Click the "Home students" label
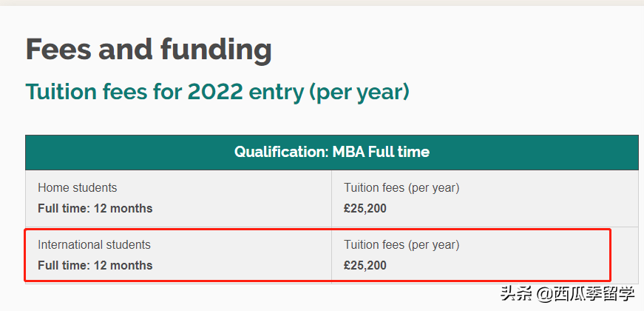The height and width of the screenshot is (311, 644). coord(78,188)
